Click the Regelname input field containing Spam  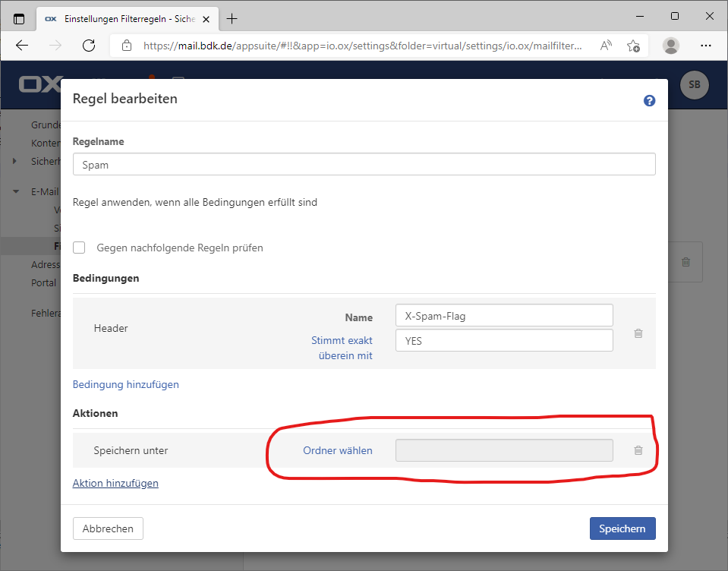[x=364, y=165]
